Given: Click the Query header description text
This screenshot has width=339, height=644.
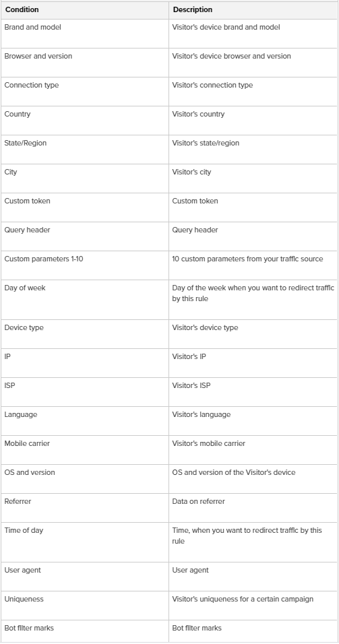Looking at the screenshot, I should (x=195, y=230).
